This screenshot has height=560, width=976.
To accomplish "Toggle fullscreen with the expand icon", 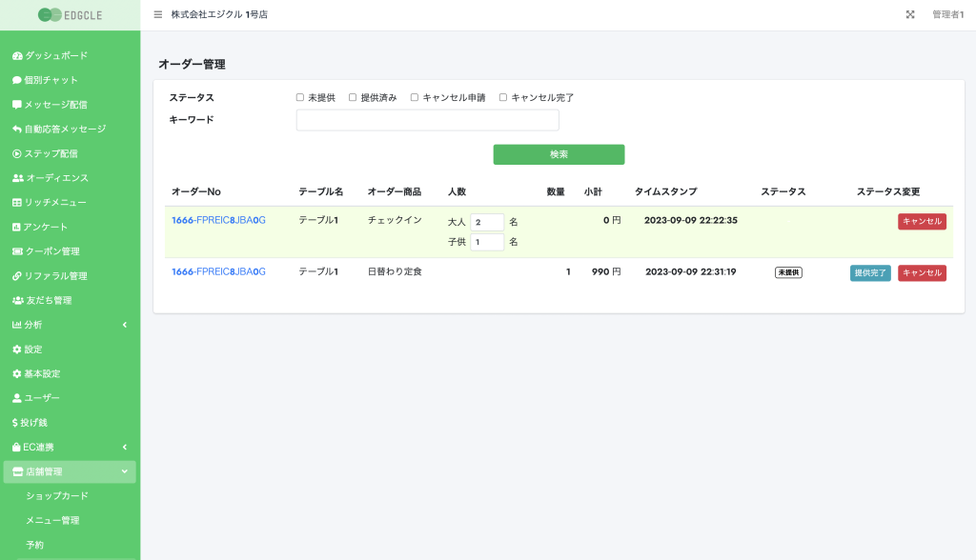I will click(910, 14).
